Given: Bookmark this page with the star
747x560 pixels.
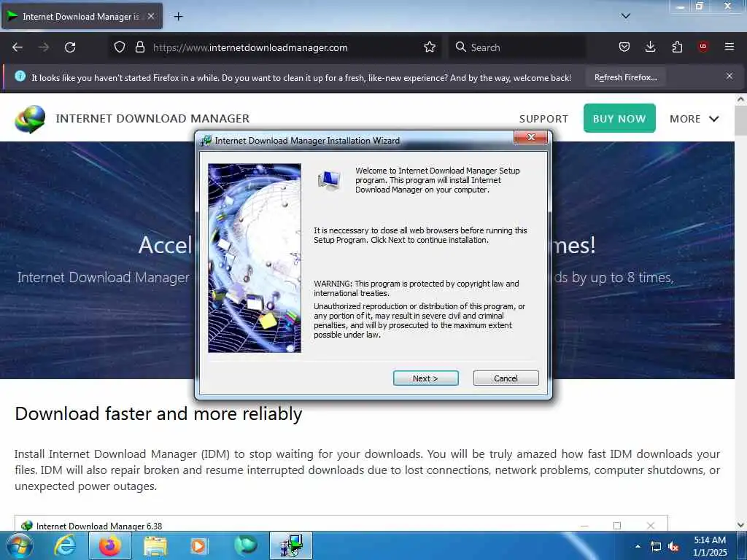Looking at the screenshot, I should click(429, 47).
